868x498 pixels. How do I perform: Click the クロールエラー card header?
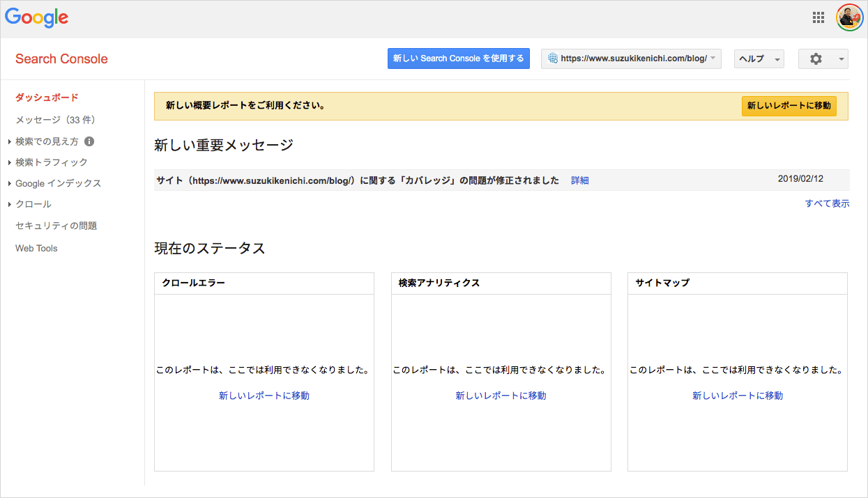pyautogui.click(x=264, y=283)
